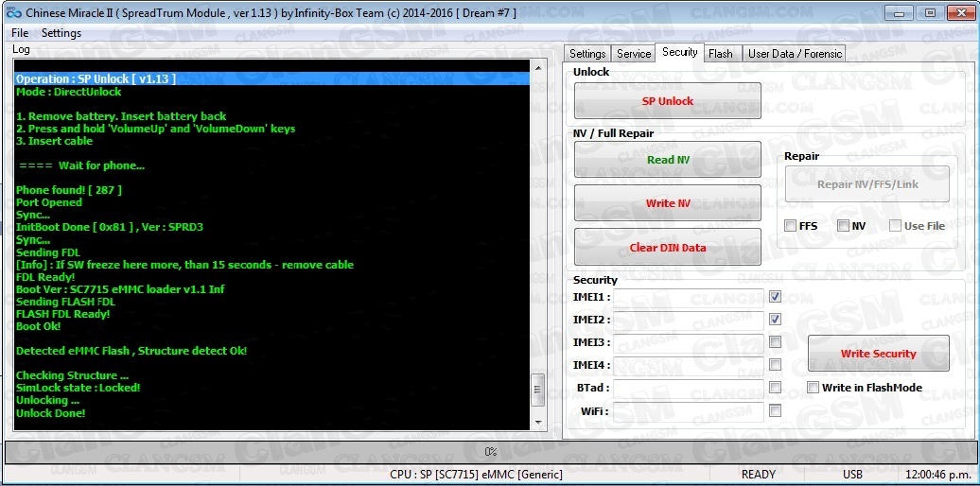Enable the NV checkbox under Repair
The width and height of the screenshot is (980, 486).
click(843, 226)
